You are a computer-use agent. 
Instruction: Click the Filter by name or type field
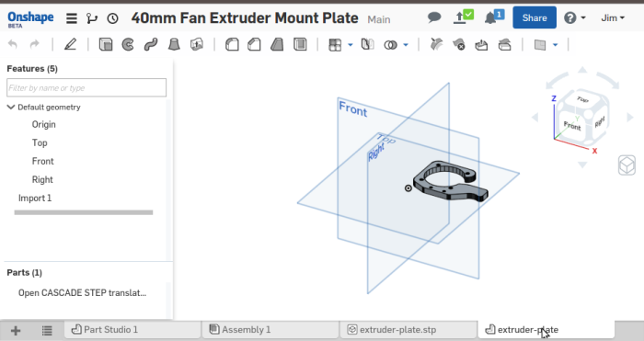(86, 88)
